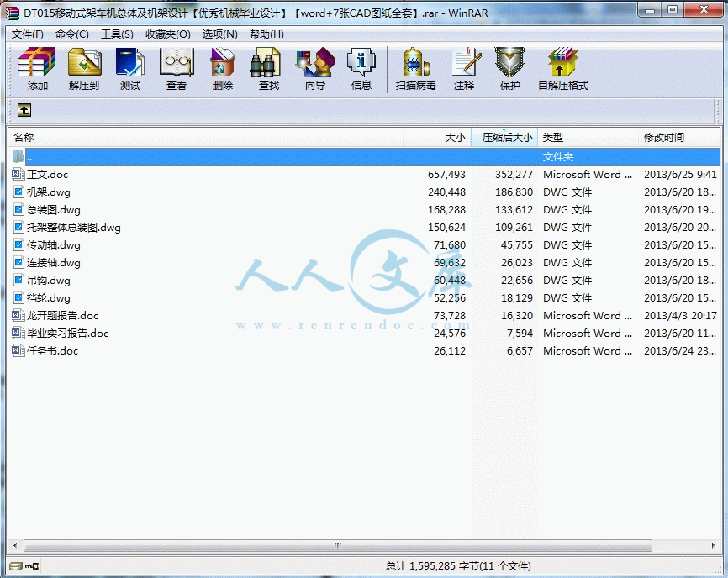Select the file name 挡轮.dwg
Screen dimensions: 728x578
[49, 297]
